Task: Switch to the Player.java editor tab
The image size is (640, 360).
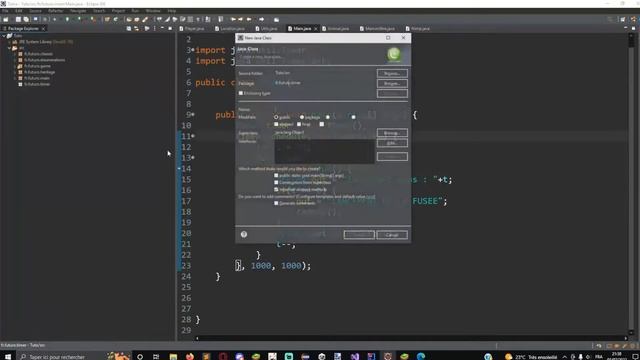Action: (x=192, y=29)
